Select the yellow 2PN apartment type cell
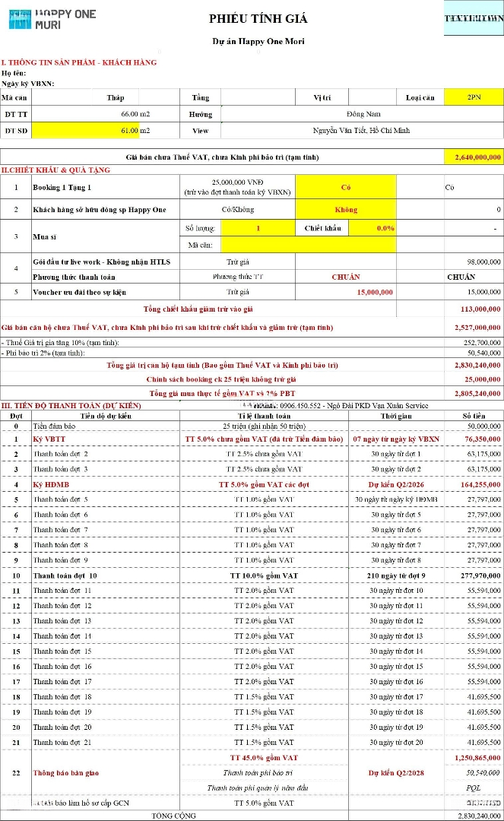 pos(473,97)
